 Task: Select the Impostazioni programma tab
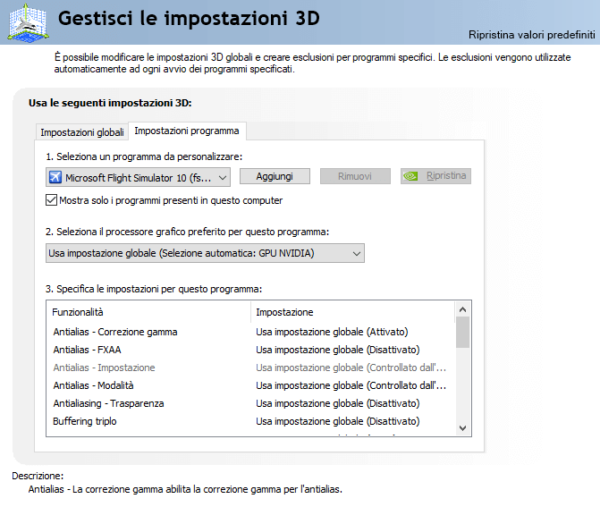(187, 131)
